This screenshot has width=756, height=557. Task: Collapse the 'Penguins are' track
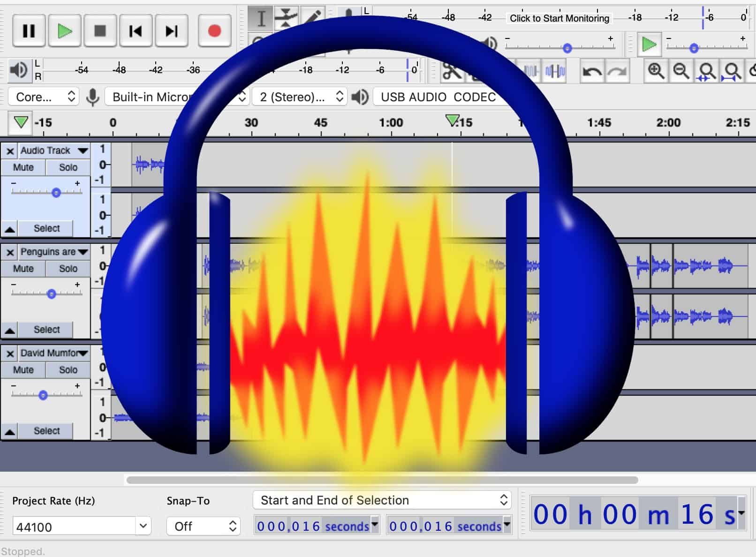pyautogui.click(x=10, y=330)
